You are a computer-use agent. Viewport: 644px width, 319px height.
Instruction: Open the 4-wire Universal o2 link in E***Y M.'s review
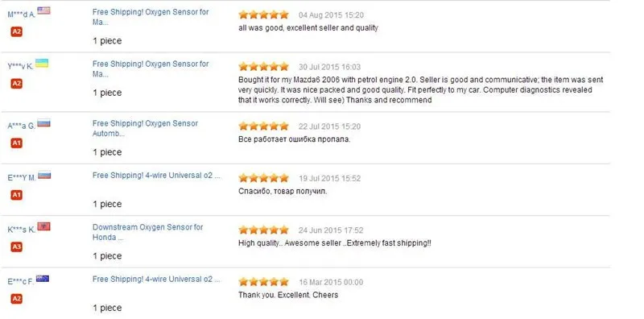(156, 176)
